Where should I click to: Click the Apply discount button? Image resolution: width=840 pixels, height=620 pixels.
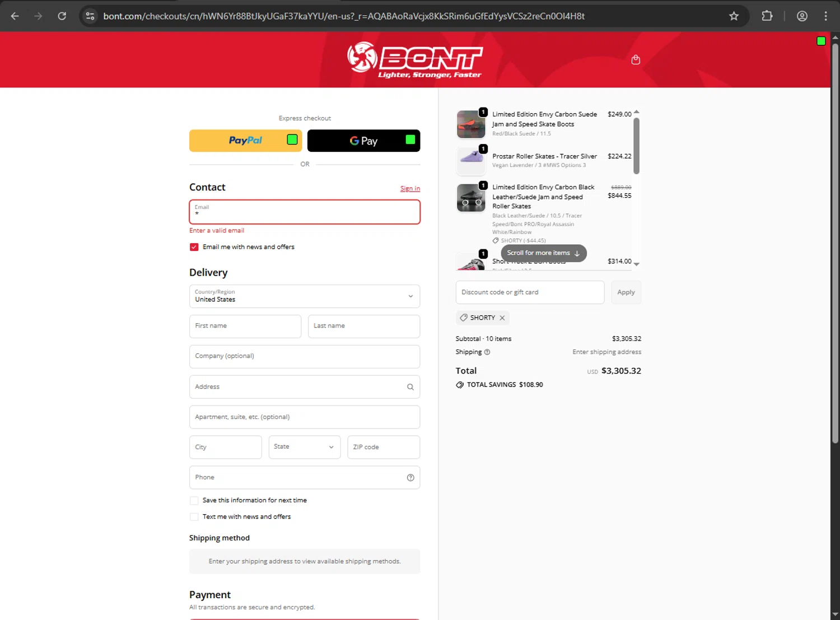tap(626, 292)
